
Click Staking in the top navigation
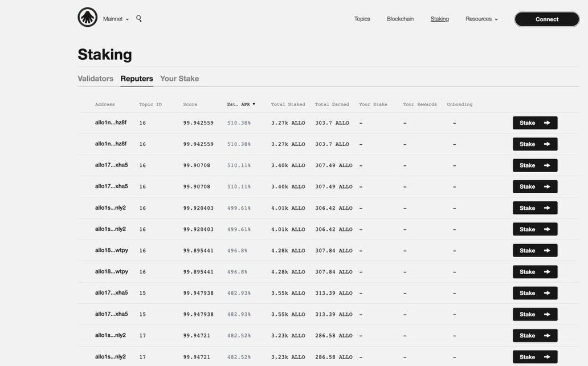coord(439,19)
